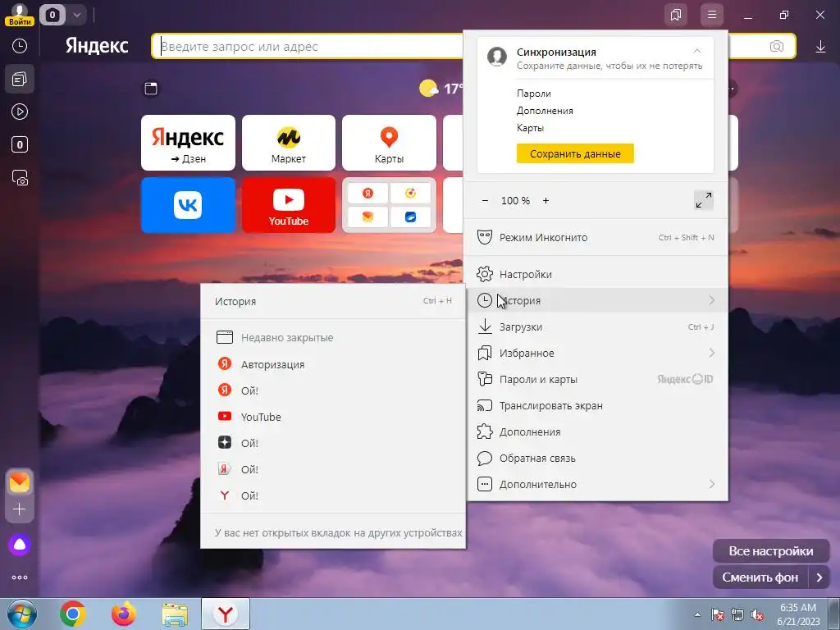Launch Alice voice assistant icon
Image resolution: width=840 pixels, height=630 pixels.
20,545
